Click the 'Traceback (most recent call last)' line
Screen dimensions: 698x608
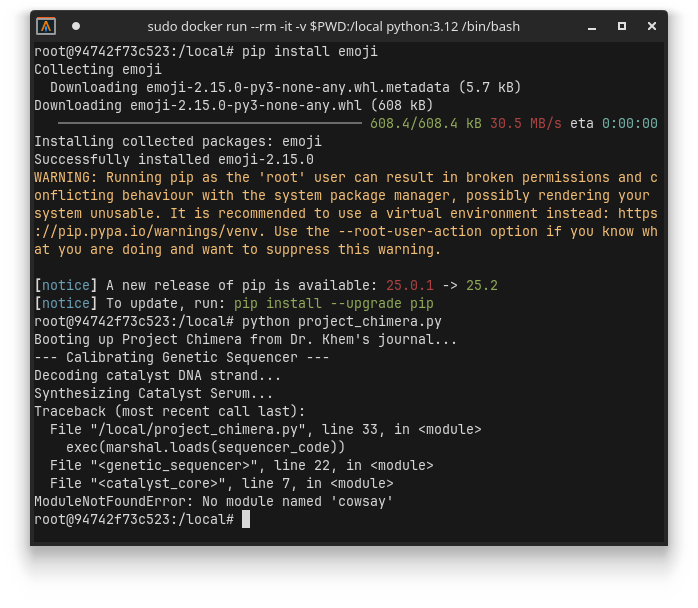[x=170, y=411]
